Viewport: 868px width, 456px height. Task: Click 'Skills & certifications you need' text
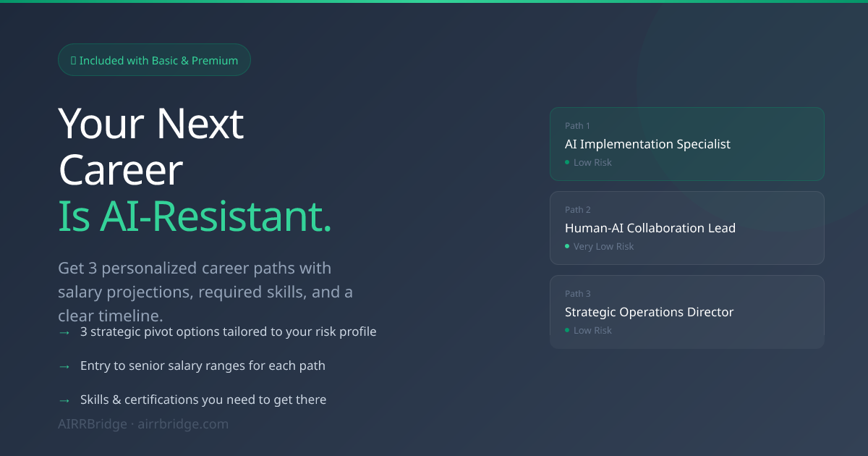click(203, 400)
